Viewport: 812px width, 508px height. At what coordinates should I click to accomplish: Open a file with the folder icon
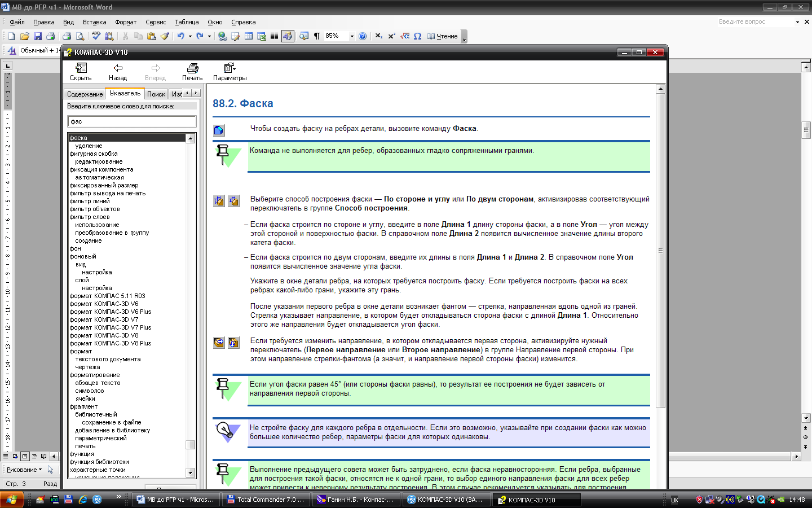tap(25, 36)
